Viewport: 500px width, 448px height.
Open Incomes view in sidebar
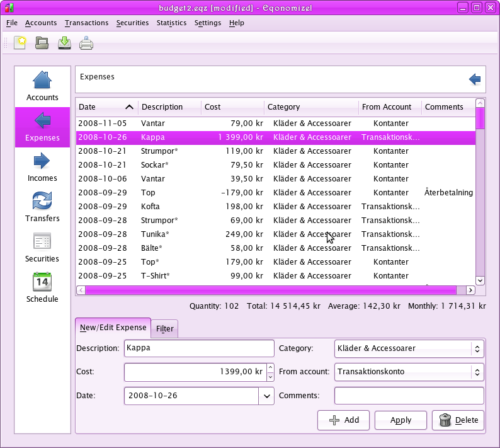point(42,168)
